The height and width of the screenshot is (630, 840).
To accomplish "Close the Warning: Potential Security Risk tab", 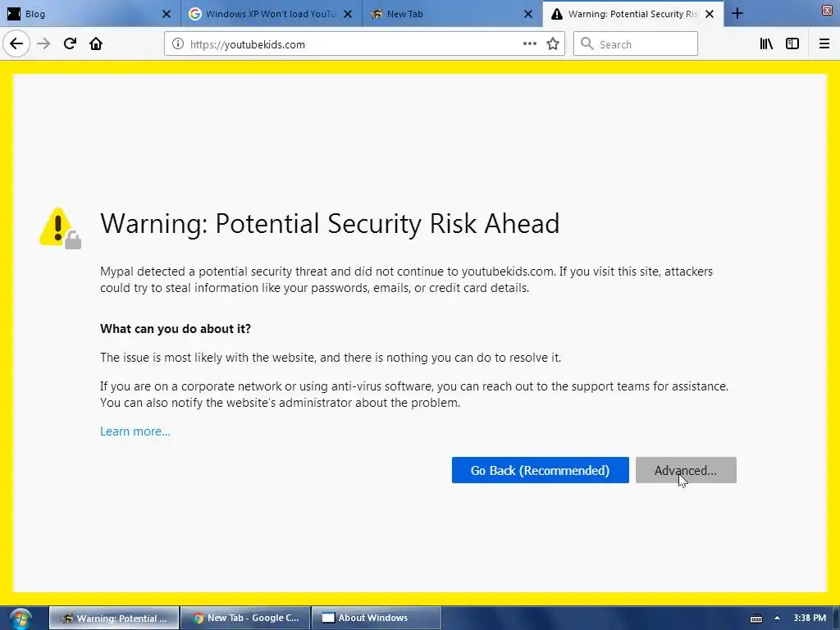I will [x=710, y=14].
